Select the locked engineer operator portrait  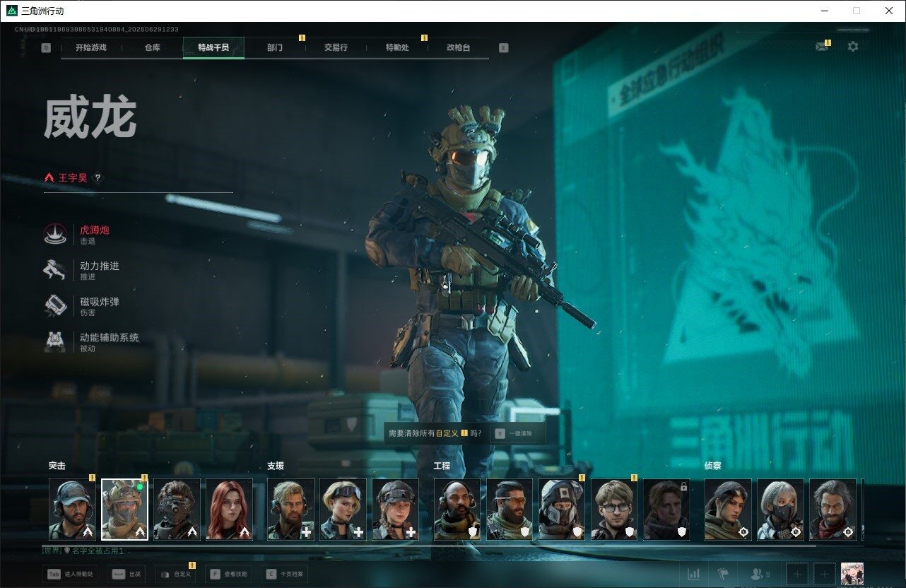(666, 510)
